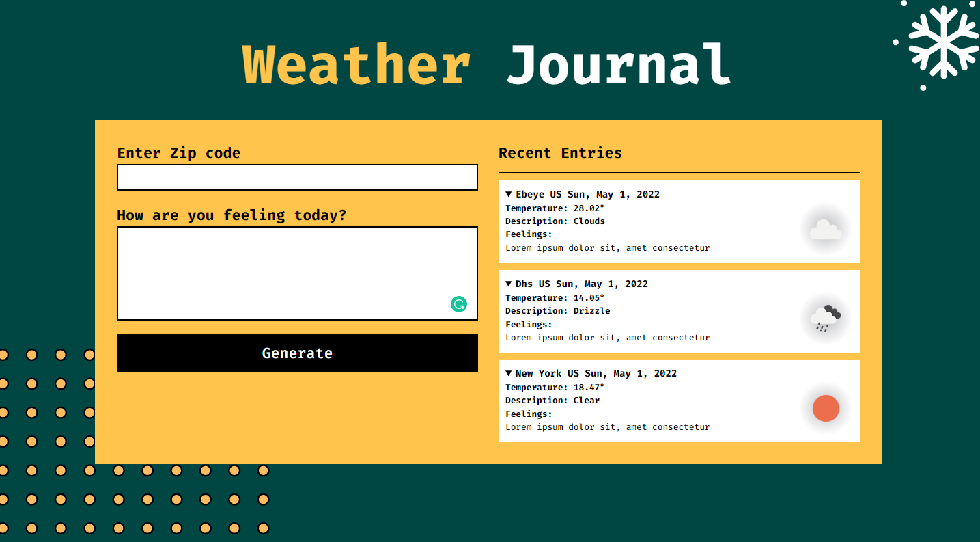Click the Generate button
The width and height of the screenshot is (980, 542).
click(297, 353)
